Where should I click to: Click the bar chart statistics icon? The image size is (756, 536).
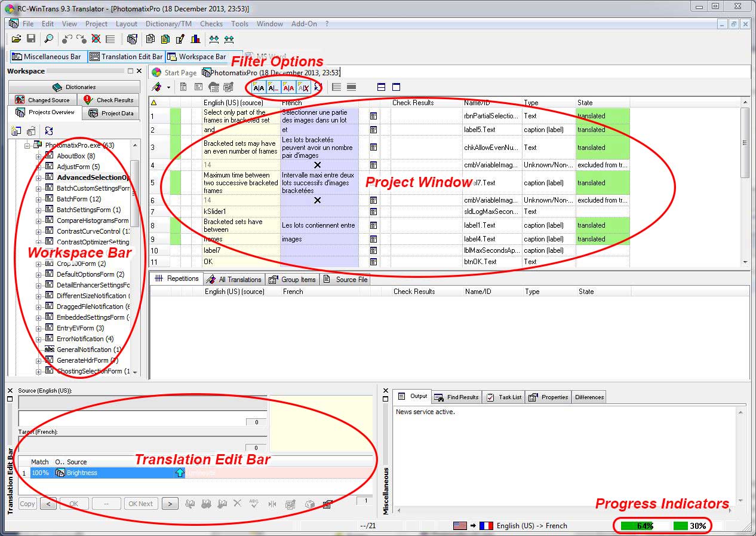pos(195,39)
